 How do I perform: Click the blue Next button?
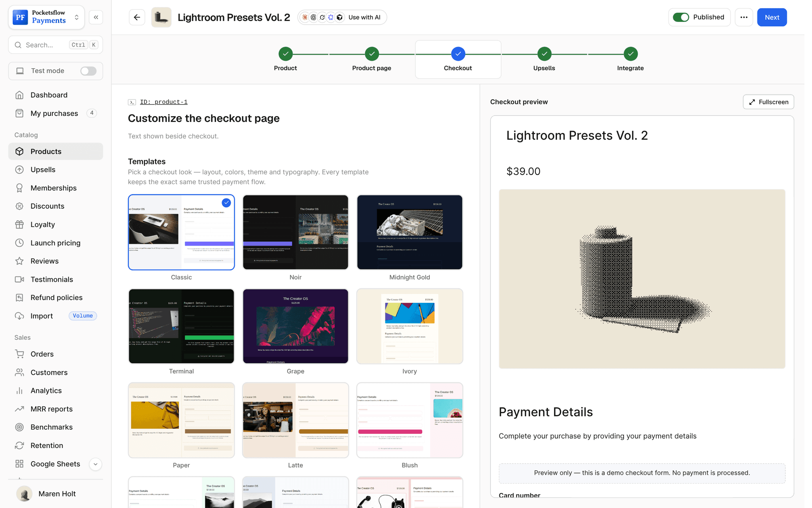[x=772, y=17]
